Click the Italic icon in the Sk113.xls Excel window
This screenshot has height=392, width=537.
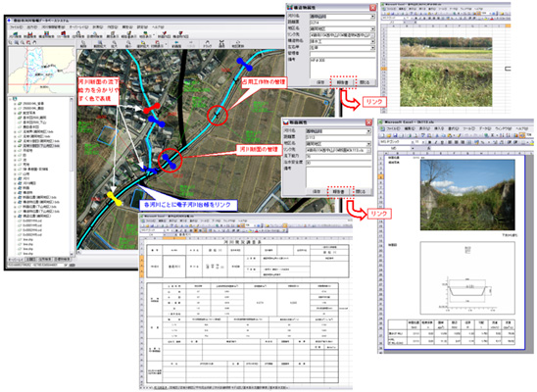point(437,142)
